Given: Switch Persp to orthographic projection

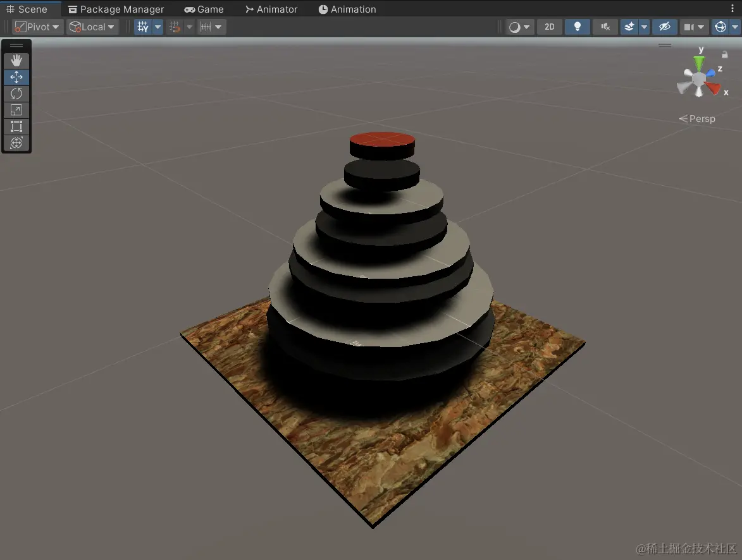Looking at the screenshot, I should 697,119.
